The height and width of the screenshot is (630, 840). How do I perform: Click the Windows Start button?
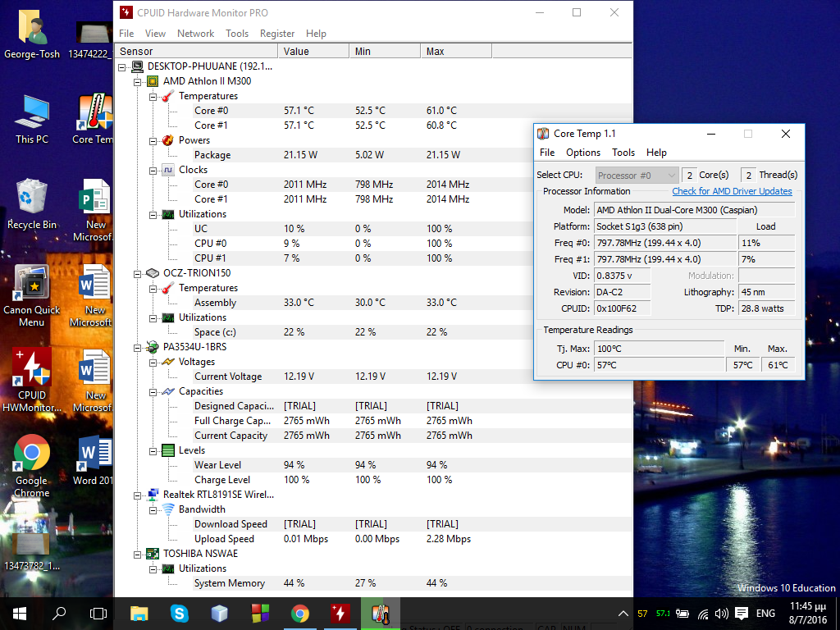coord(20,614)
